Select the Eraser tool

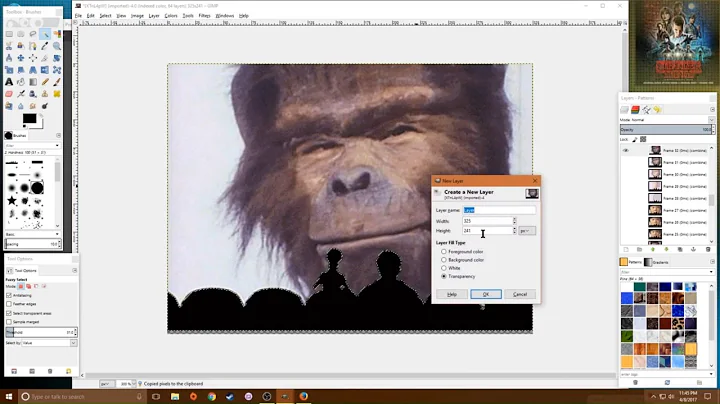click(x=9, y=94)
